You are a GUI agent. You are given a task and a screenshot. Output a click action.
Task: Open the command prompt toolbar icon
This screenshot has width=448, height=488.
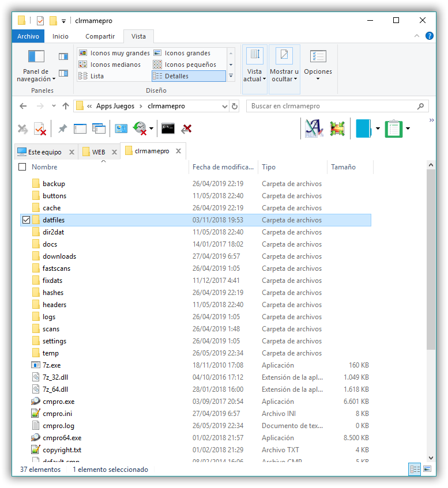[x=168, y=128]
